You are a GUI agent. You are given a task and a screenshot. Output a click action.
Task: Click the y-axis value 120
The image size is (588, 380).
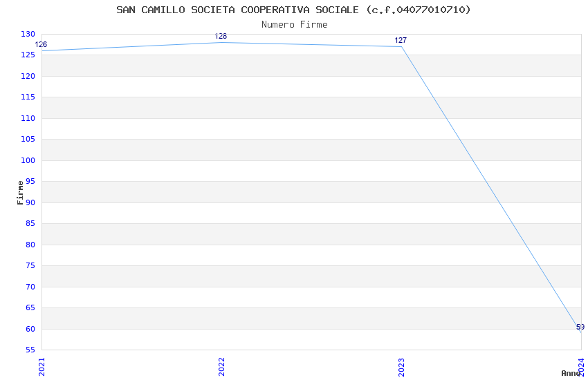(28, 76)
